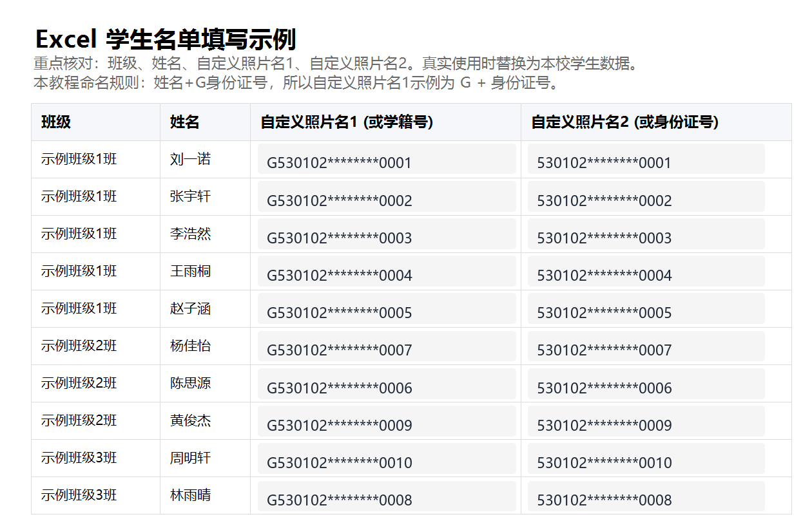Click the column header '班级'
This screenshot has height=528, width=812.
(x=56, y=122)
